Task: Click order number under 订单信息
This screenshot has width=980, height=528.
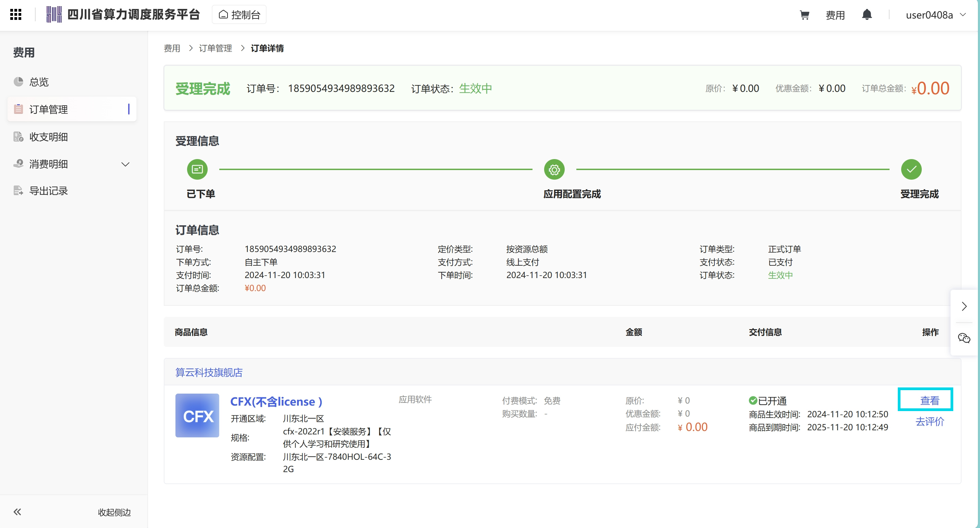Action: click(290, 249)
